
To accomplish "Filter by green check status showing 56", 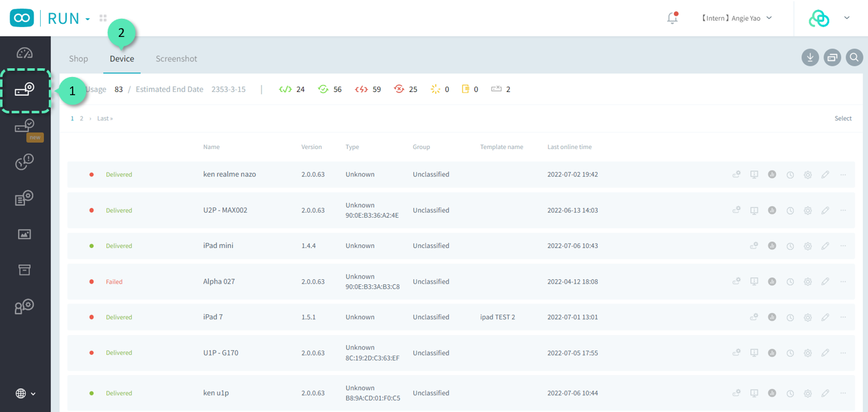I will pos(329,90).
